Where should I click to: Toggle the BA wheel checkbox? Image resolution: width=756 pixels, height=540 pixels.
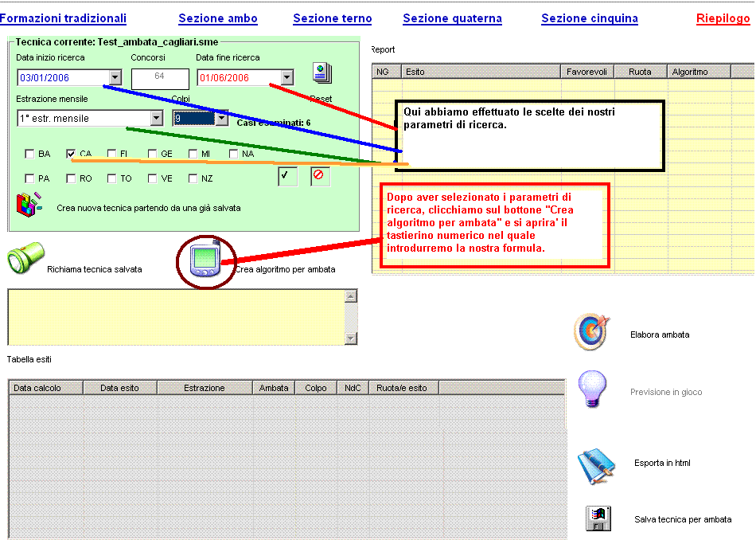coord(29,154)
